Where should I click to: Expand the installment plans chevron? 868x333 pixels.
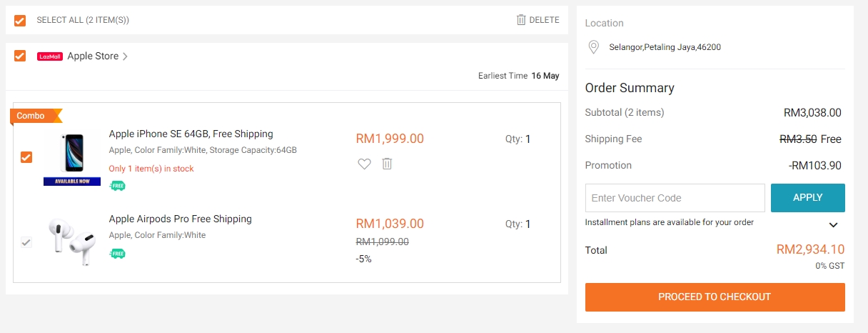click(x=833, y=224)
